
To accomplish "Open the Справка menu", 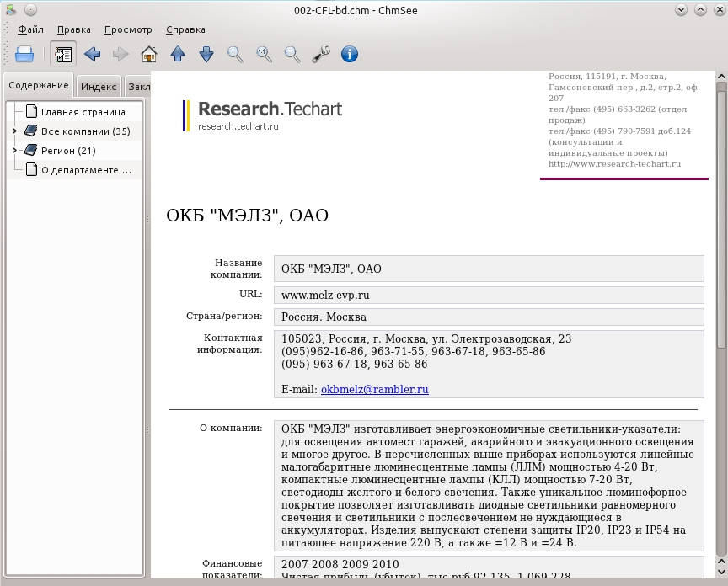I will pos(185,29).
